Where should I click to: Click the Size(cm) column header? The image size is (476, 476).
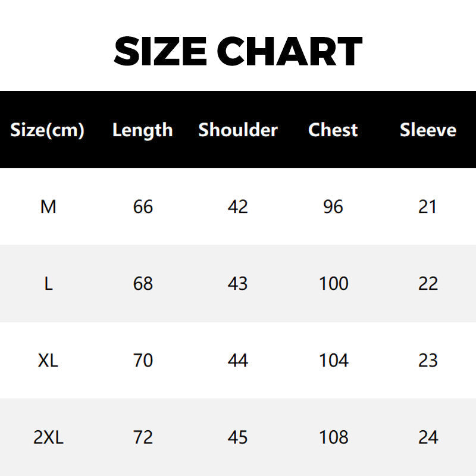tap(48, 130)
